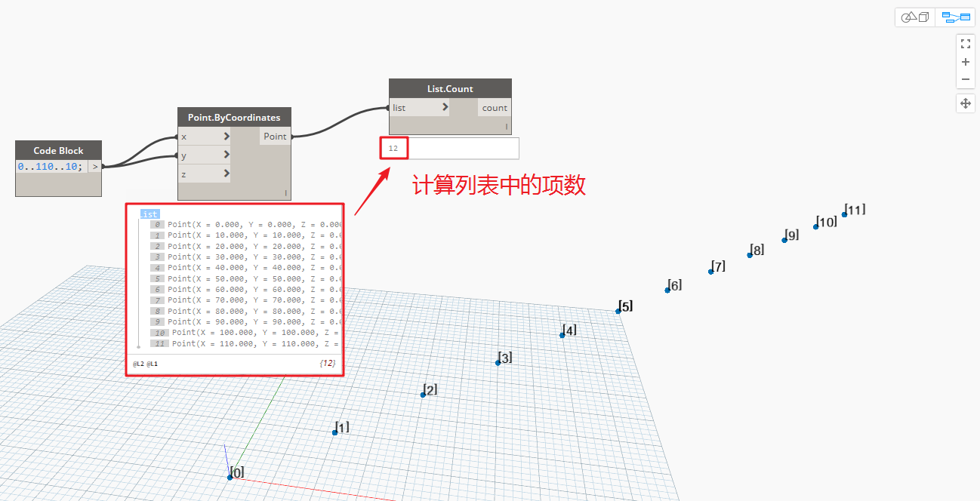This screenshot has height=501, width=980.
Task: Click the Zoom to Fit icon
Action: 965,44
